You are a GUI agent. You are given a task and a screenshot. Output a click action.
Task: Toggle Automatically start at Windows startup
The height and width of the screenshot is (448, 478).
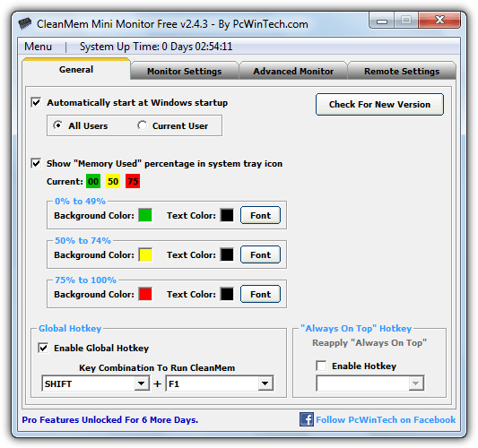coord(36,102)
